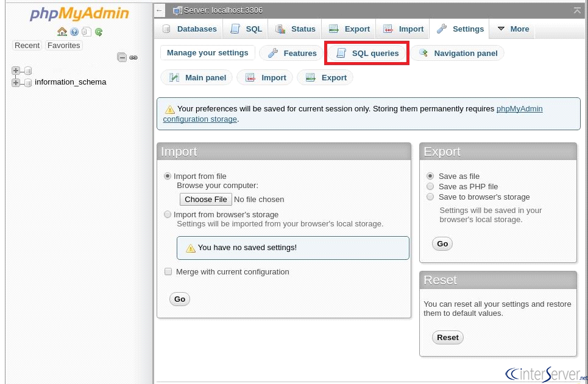Select the Save as file option
The image size is (588, 384).
[431, 176]
